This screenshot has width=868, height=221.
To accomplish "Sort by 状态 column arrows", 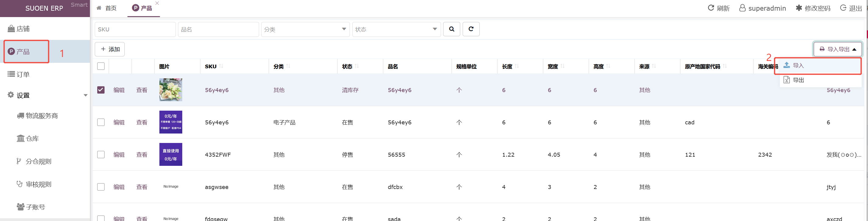I will click(x=357, y=66).
